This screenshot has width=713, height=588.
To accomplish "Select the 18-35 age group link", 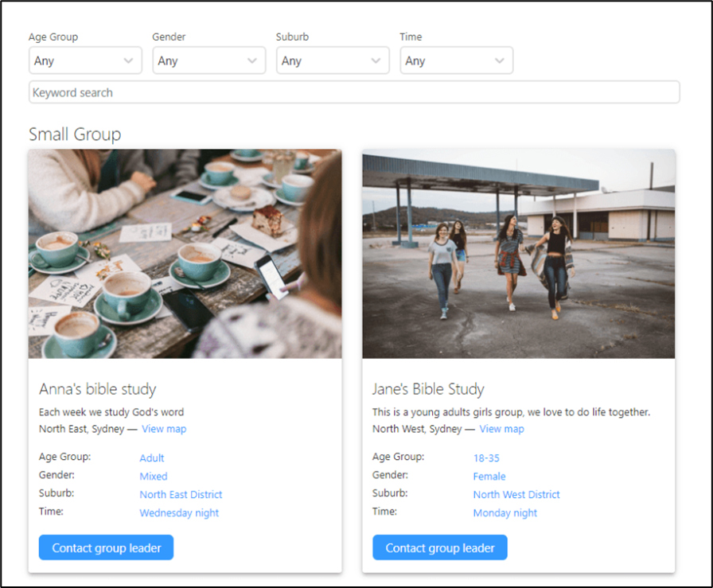I will point(486,458).
